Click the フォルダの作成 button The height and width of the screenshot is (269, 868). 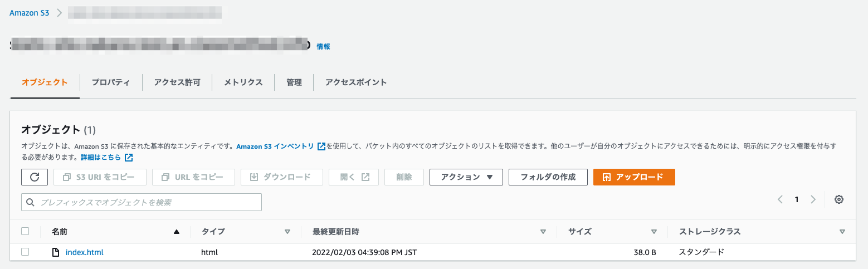click(548, 177)
